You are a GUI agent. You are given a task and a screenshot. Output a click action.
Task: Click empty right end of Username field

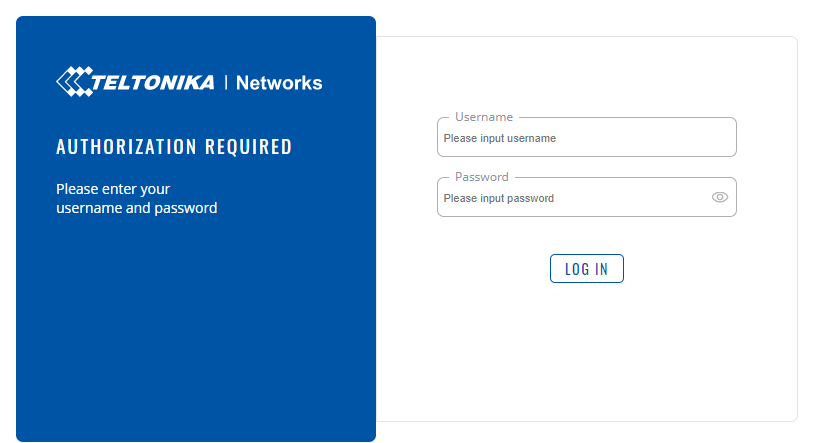click(677, 138)
